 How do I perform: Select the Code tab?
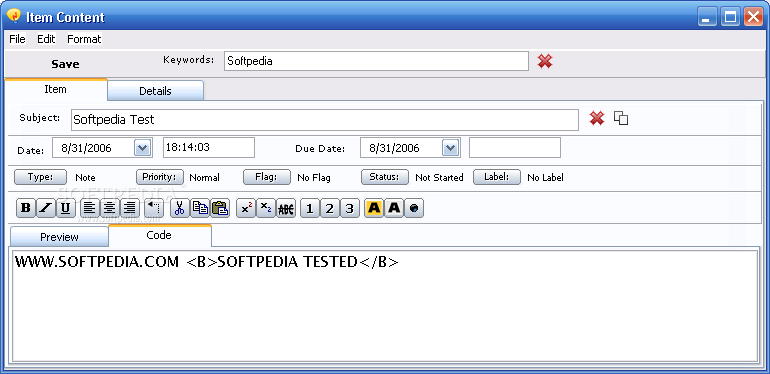tap(159, 235)
